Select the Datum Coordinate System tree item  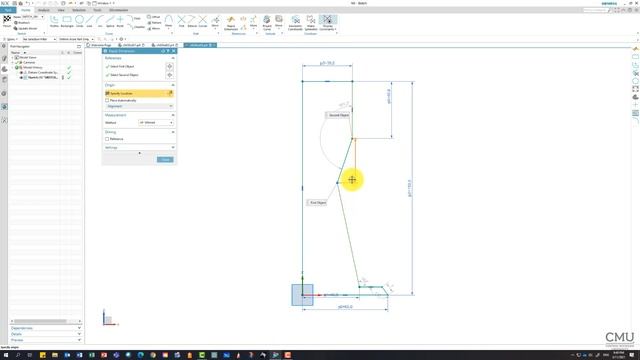tap(42, 72)
